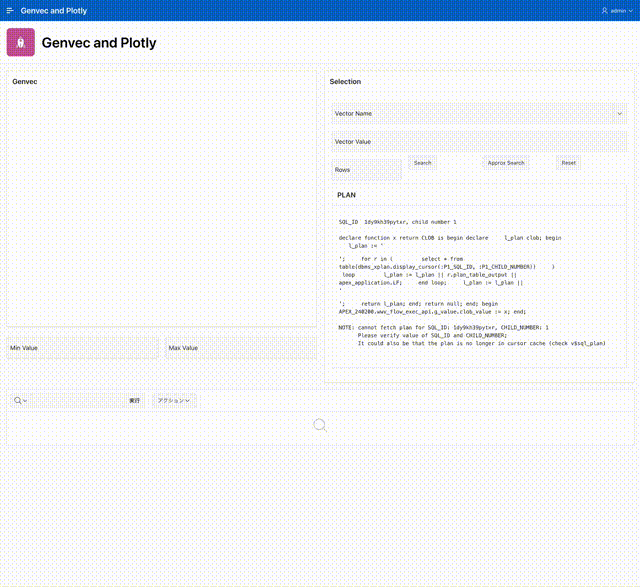
Task: Click the Reset button
Action: [569, 163]
